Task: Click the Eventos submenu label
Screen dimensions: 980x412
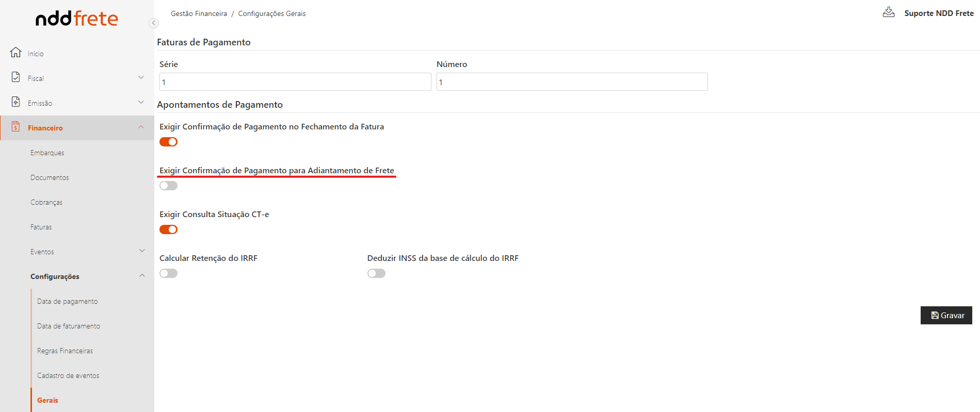Action: pyautogui.click(x=42, y=252)
